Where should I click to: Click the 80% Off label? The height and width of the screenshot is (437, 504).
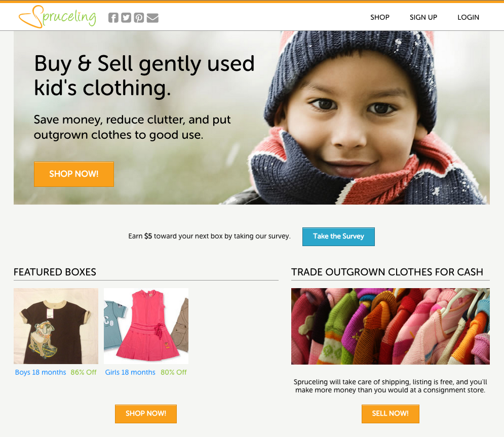[174, 372]
